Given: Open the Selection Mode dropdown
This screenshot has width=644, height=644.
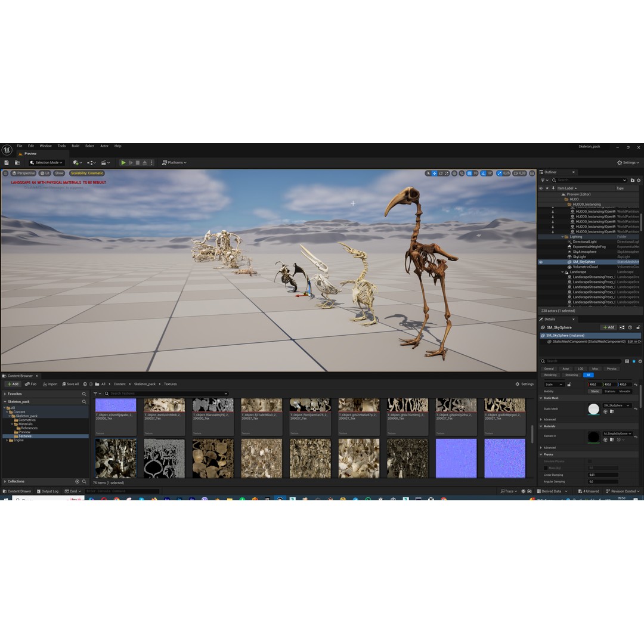Looking at the screenshot, I should 47,163.
